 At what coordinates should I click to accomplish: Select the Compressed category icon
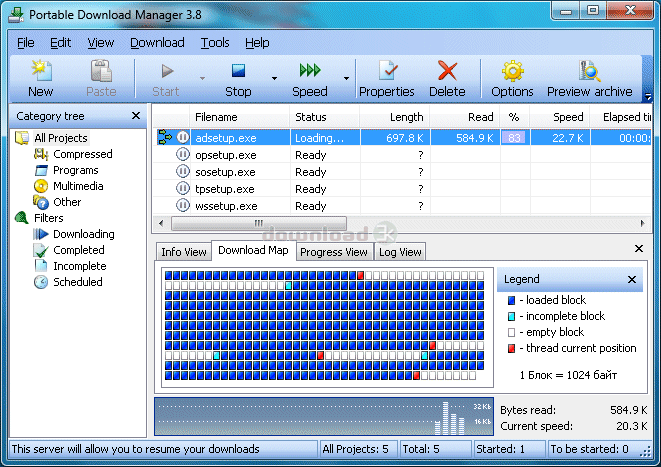point(41,154)
